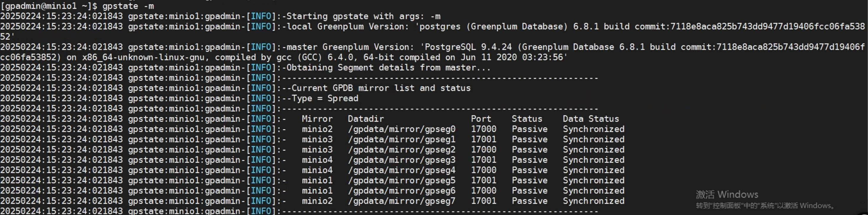The height and width of the screenshot is (215, 868).
Task: Click 'Passive' status in the gpseg2 row
Action: coord(529,150)
